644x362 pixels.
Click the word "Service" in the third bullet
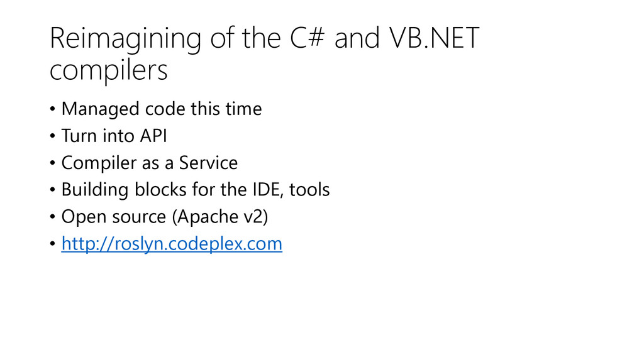[208, 163]
